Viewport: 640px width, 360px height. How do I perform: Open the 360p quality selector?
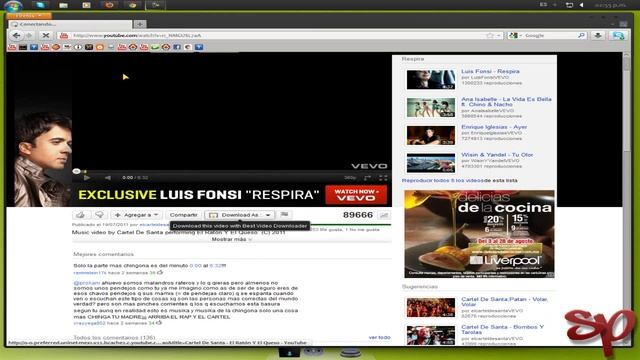(x=350, y=178)
